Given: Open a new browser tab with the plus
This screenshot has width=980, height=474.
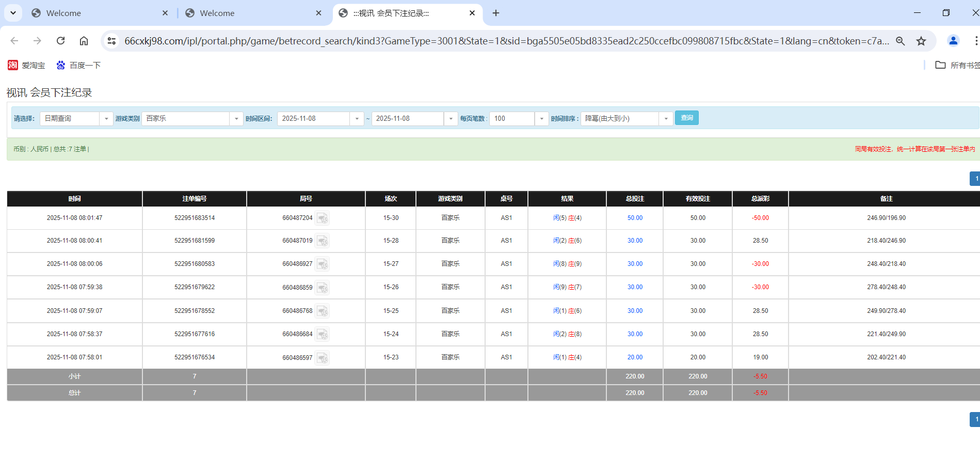Looking at the screenshot, I should point(495,13).
